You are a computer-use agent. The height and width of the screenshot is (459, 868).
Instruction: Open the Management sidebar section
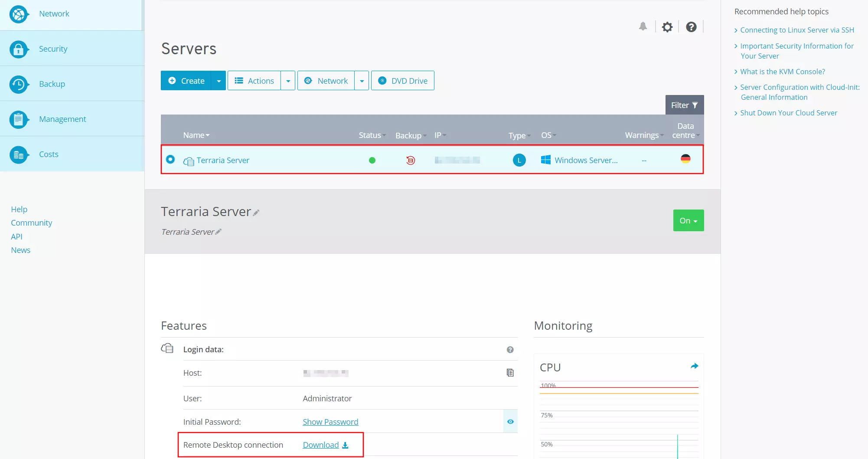point(72,119)
